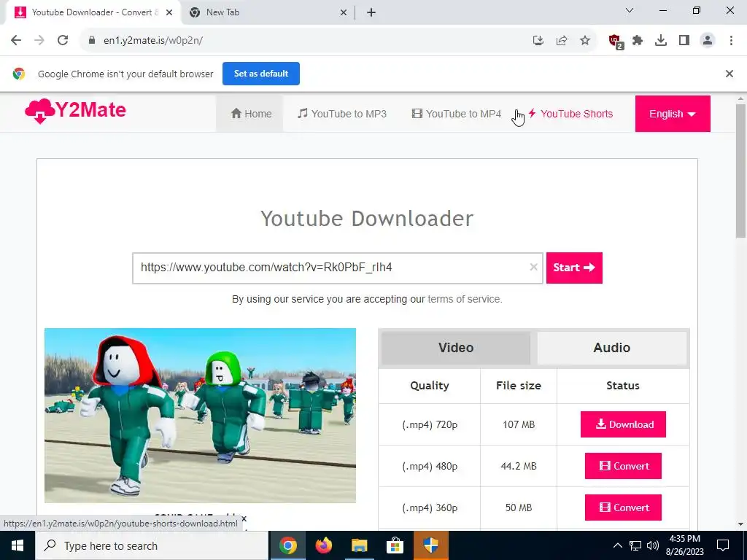Switch to the New Tab tab
Screen dimensions: 747x560
[267, 13]
